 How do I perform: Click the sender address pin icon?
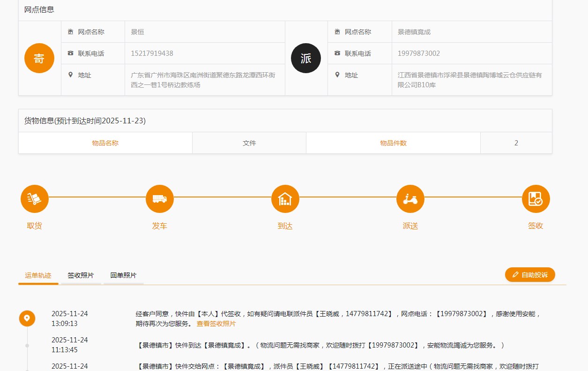point(71,75)
